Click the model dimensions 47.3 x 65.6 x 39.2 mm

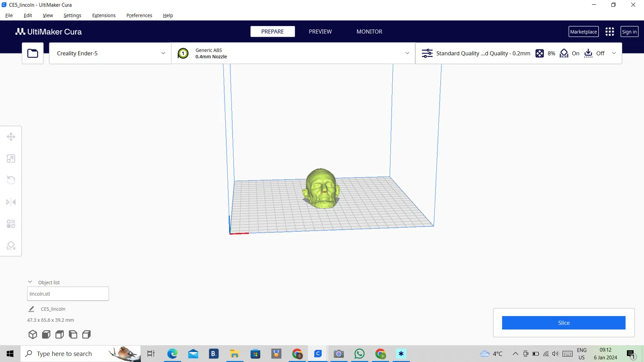[51, 320]
